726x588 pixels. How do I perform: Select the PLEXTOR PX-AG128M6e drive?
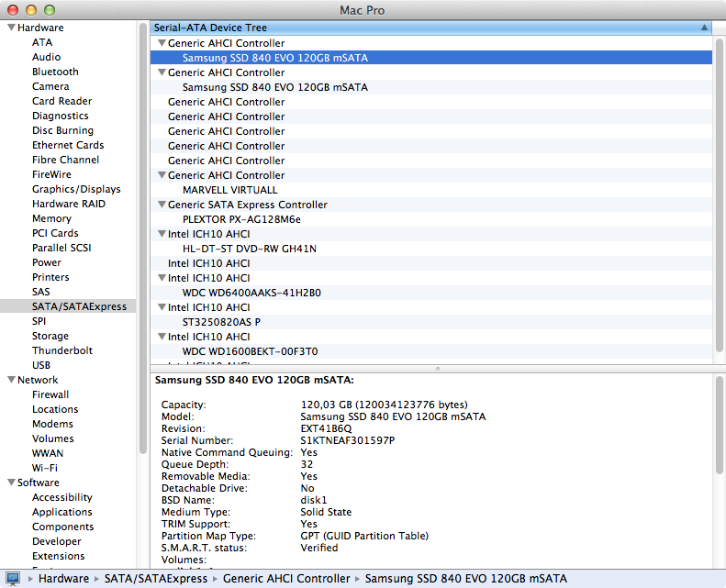[x=431, y=219]
